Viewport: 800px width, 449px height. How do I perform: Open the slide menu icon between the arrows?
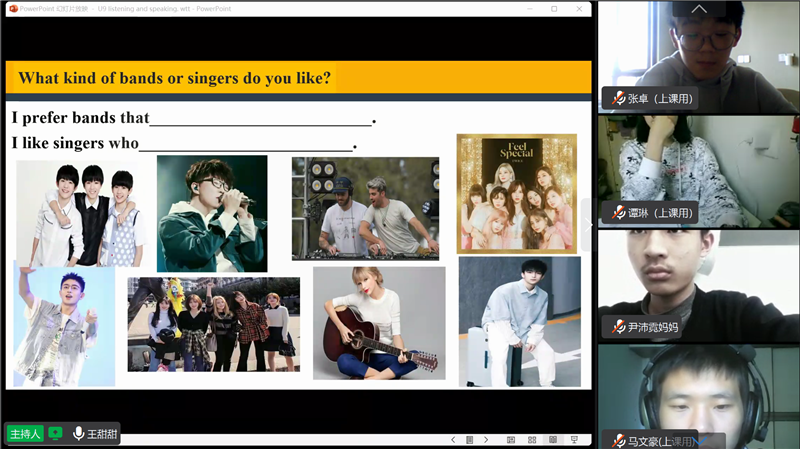click(469, 440)
